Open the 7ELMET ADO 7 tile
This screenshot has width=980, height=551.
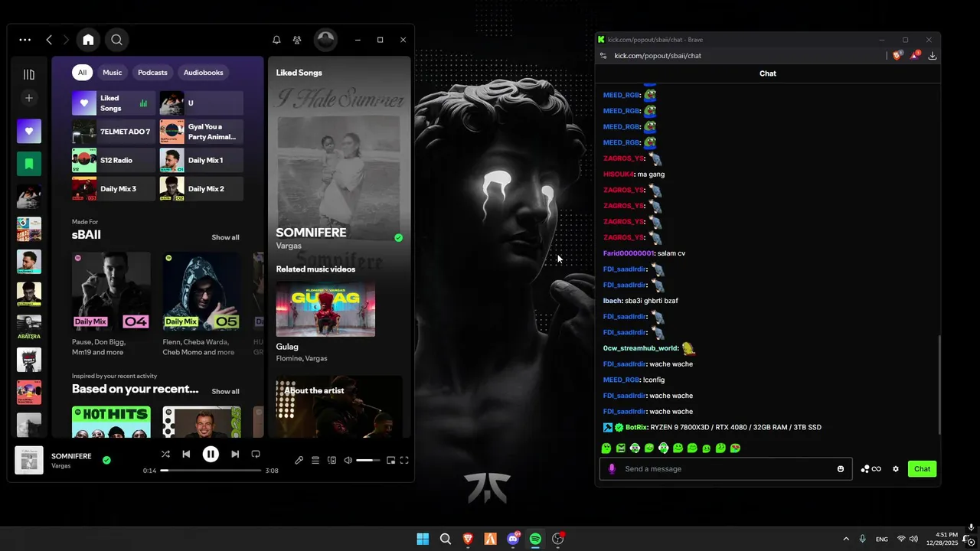pos(113,132)
